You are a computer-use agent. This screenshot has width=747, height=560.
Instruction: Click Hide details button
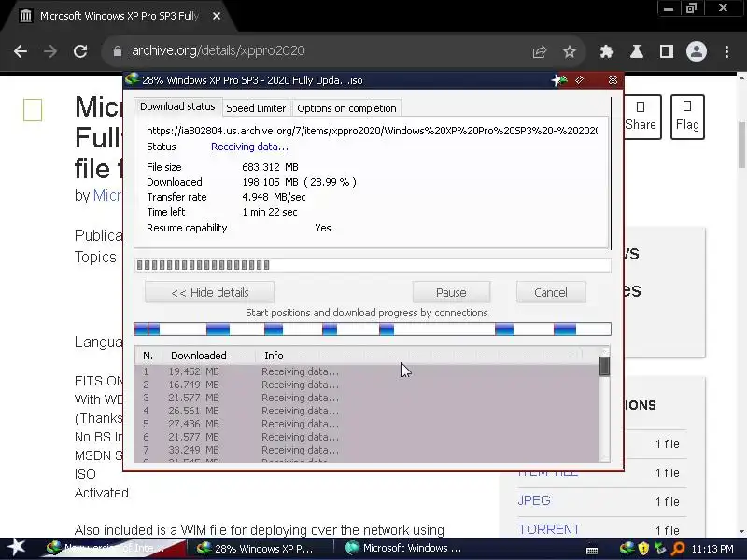(209, 292)
